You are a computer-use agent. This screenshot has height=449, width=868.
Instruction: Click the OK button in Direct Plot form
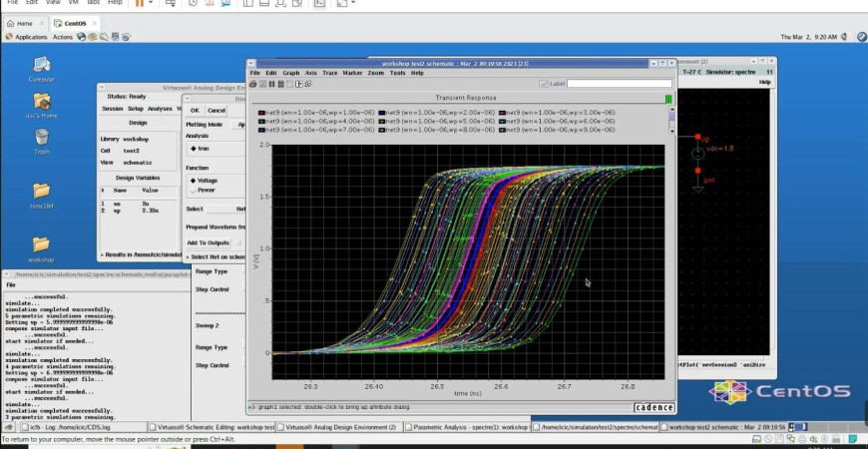point(195,111)
